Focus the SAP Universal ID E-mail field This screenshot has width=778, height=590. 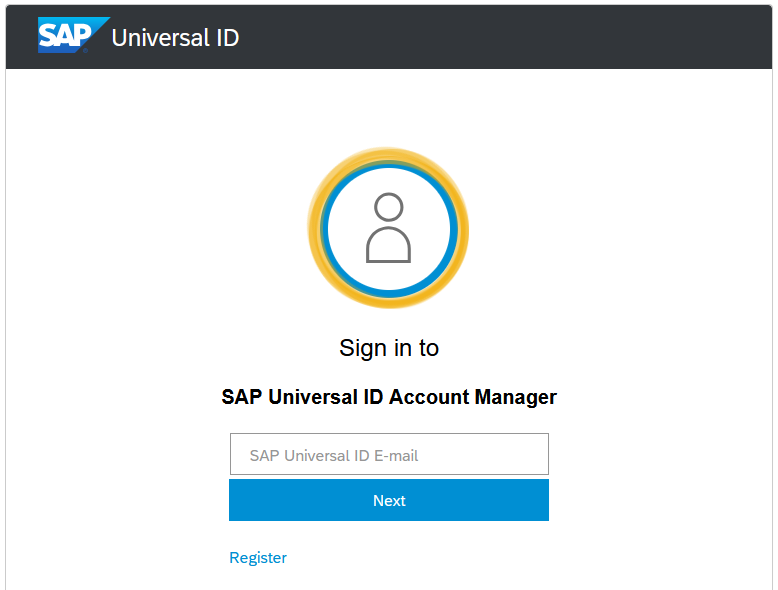tap(389, 454)
